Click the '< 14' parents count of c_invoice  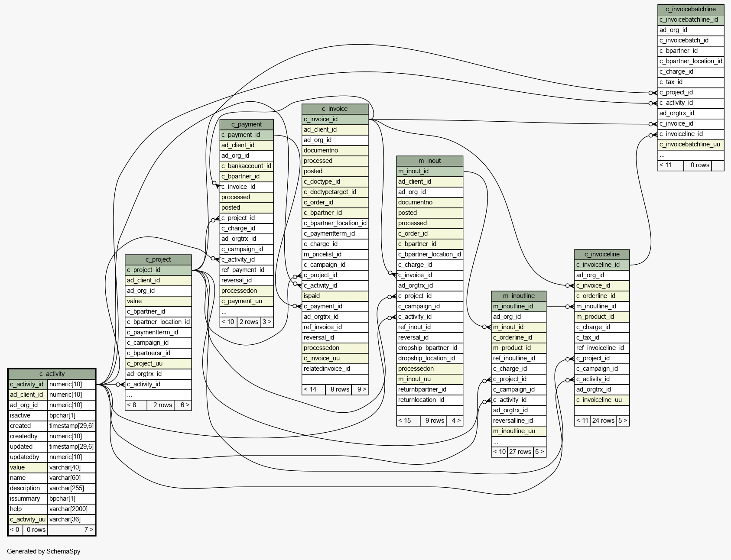coord(314,389)
